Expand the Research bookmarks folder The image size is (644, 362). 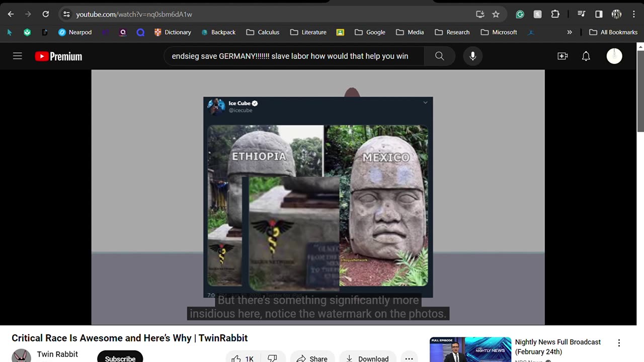pyautogui.click(x=452, y=32)
